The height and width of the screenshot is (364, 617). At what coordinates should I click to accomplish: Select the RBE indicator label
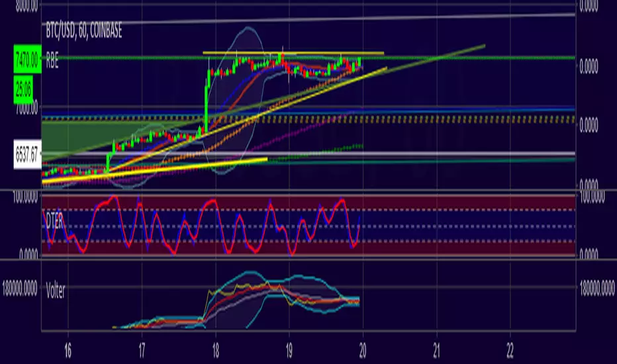coord(52,61)
